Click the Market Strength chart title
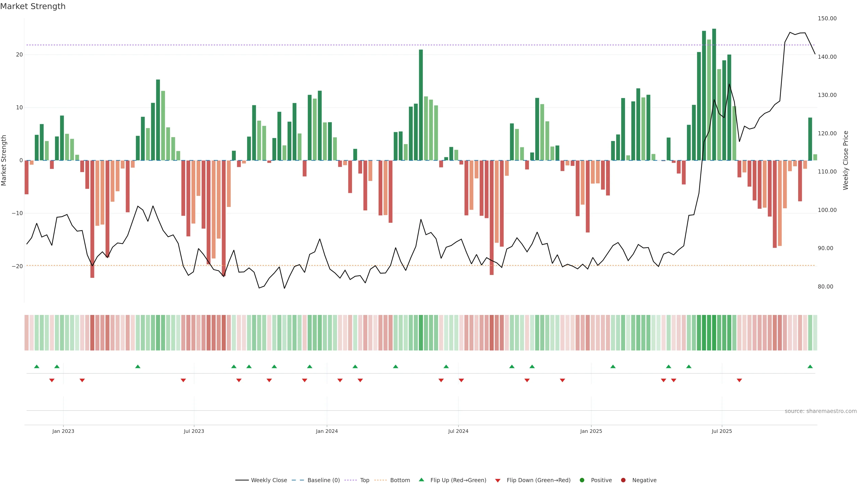 [x=33, y=6]
